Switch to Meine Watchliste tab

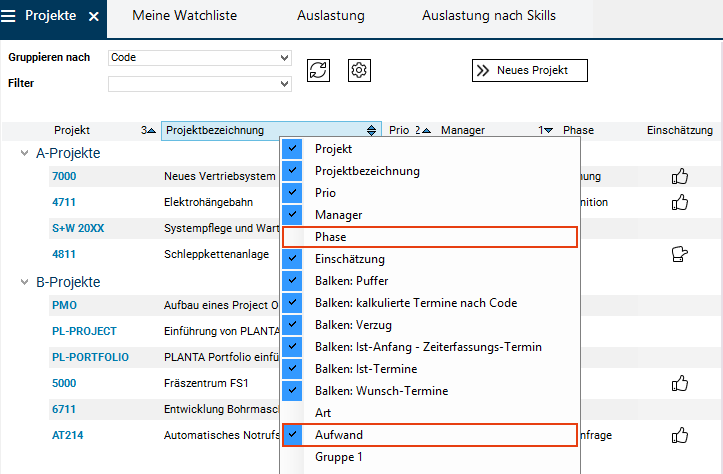point(184,16)
